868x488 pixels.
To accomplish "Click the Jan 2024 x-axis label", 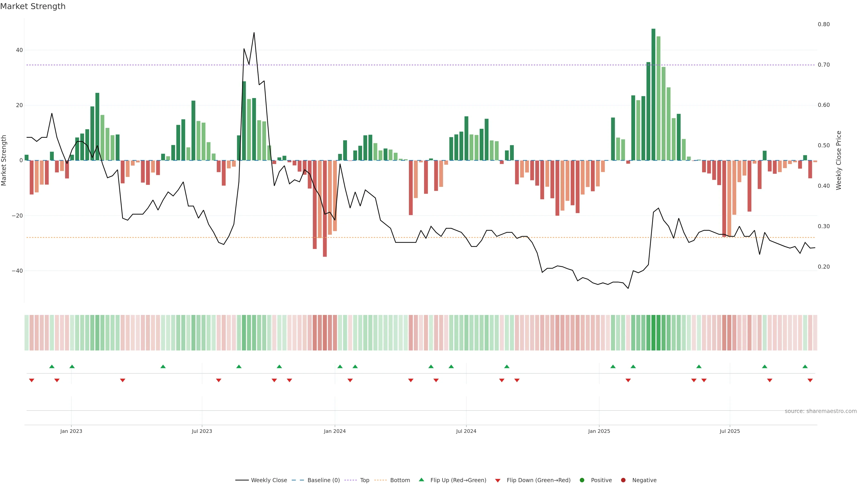I will tap(335, 431).
